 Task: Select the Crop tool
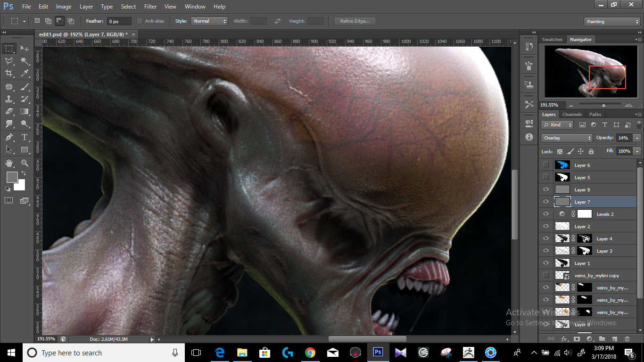pos(9,74)
